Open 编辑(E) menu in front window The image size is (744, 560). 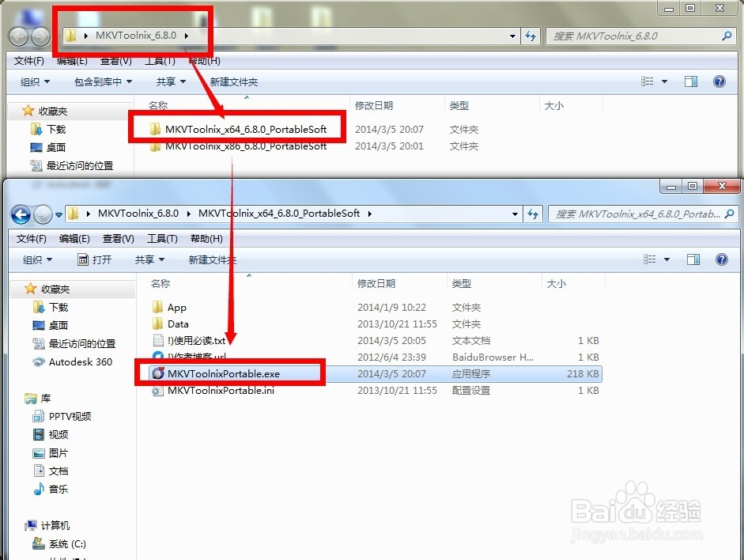(x=74, y=239)
